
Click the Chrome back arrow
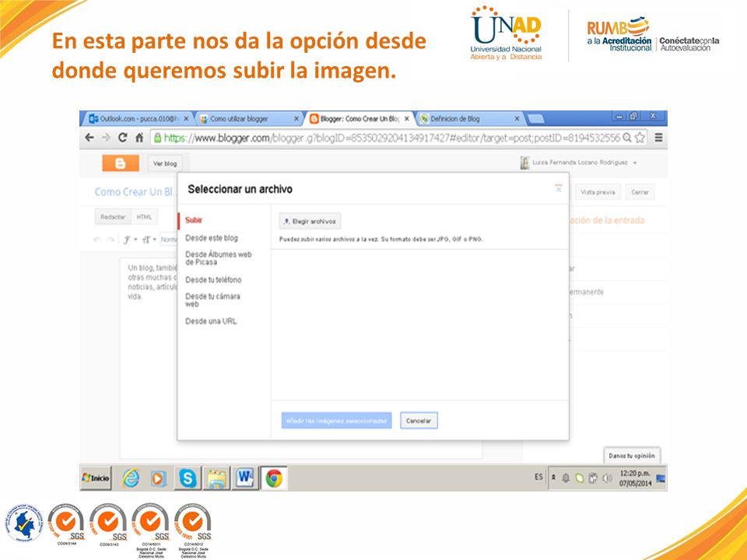point(89,138)
